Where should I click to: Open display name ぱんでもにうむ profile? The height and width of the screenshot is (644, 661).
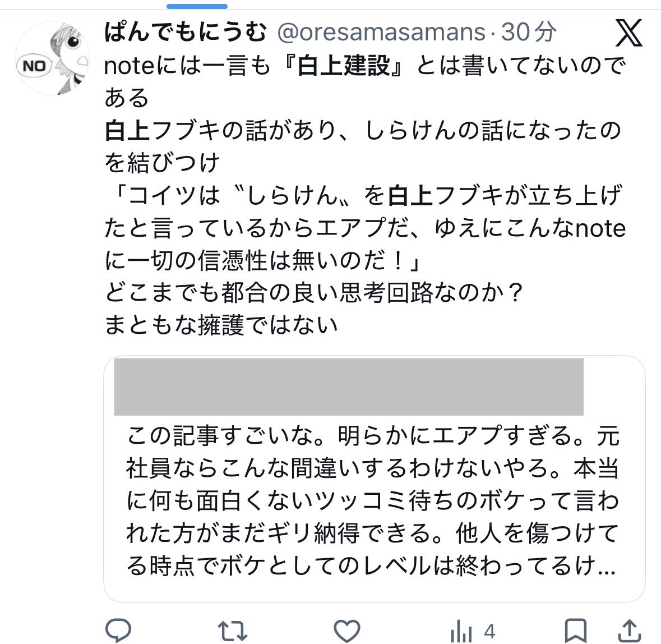186,32
